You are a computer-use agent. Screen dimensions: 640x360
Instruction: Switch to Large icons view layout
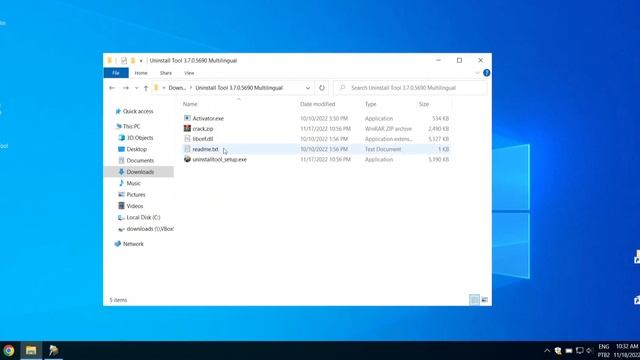click(x=484, y=300)
